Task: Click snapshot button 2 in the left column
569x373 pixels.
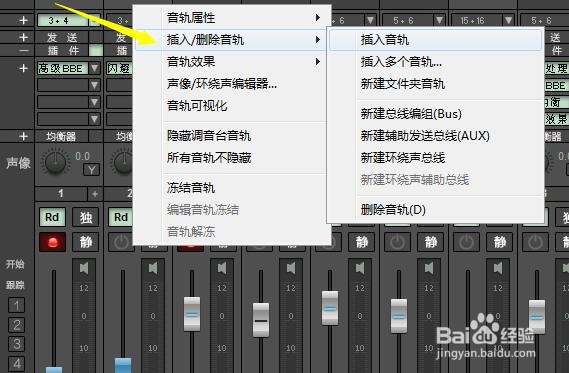Action: (x=17, y=325)
